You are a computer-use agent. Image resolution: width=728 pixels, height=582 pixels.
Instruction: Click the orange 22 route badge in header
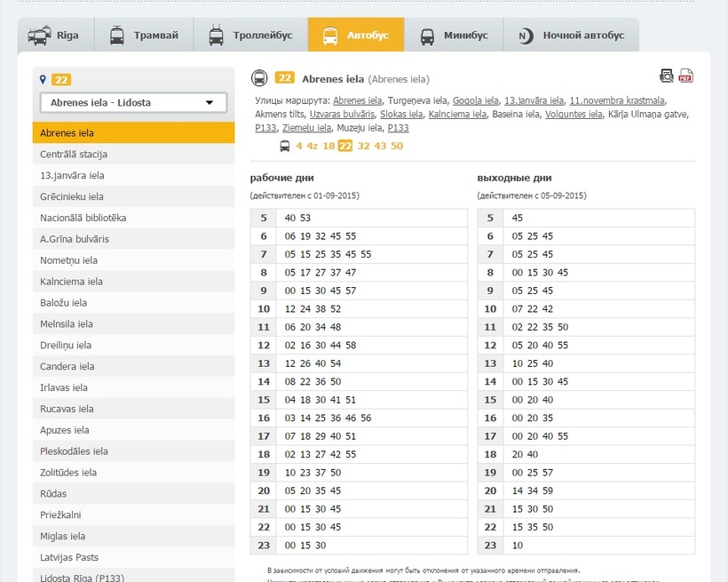[x=284, y=78]
